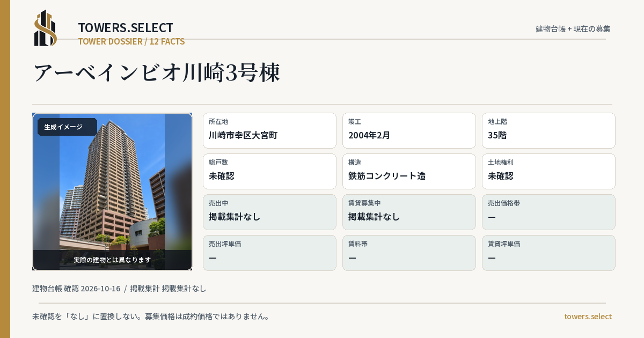
Task: Open the 賃貸募集中 listing card
Action: [x=409, y=212]
